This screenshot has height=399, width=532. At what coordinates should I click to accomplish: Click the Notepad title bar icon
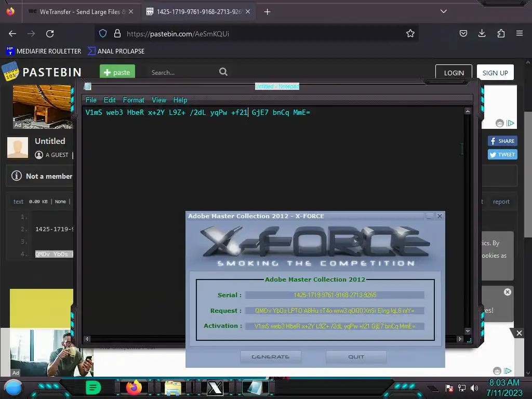(x=87, y=87)
